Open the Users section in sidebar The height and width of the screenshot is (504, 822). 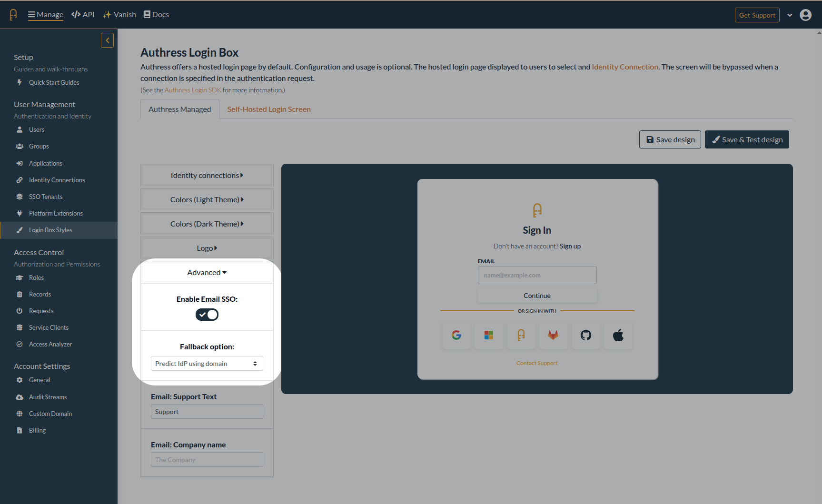pyautogui.click(x=37, y=129)
